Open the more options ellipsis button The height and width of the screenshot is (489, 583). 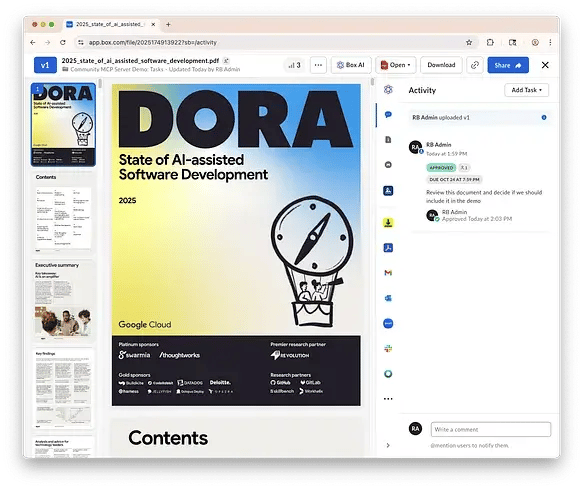tap(318, 65)
